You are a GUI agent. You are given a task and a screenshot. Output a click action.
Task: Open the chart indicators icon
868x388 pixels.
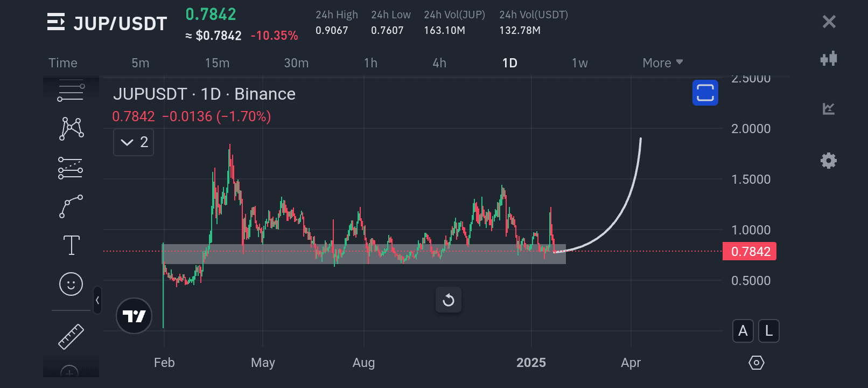point(829,109)
